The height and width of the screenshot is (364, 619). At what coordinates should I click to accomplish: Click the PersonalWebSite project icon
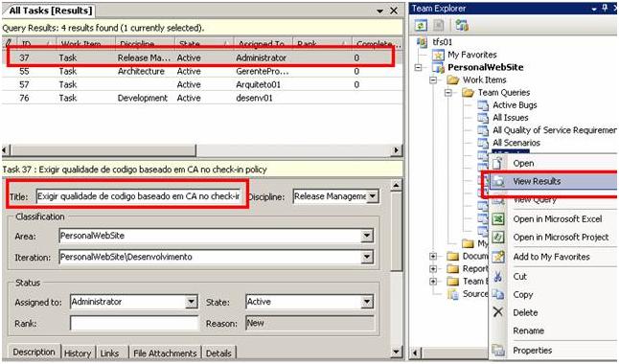click(x=438, y=67)
